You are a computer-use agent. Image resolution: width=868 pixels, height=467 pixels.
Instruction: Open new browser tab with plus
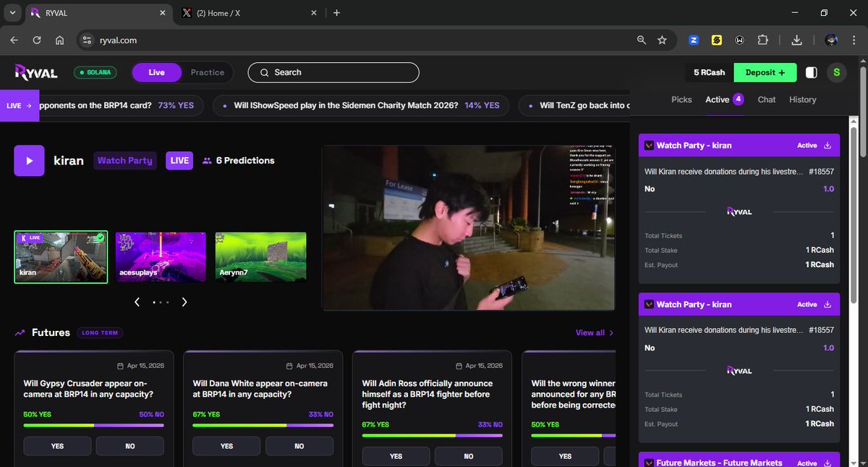pyautogui.click(x=336, y=13)
